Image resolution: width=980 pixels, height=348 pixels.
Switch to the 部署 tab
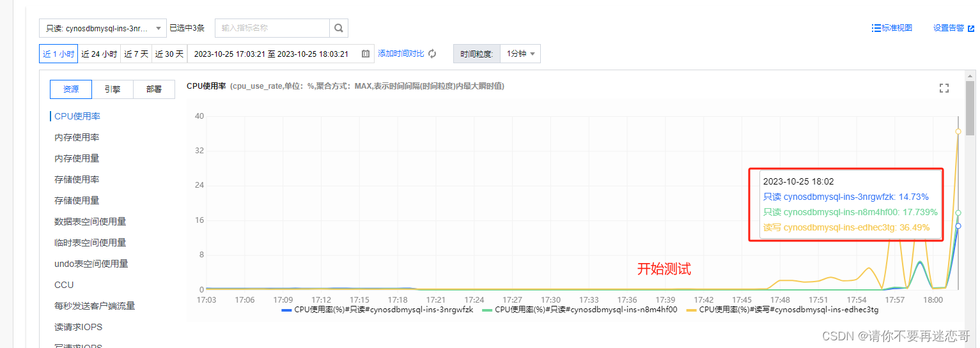tap(154, 89)
